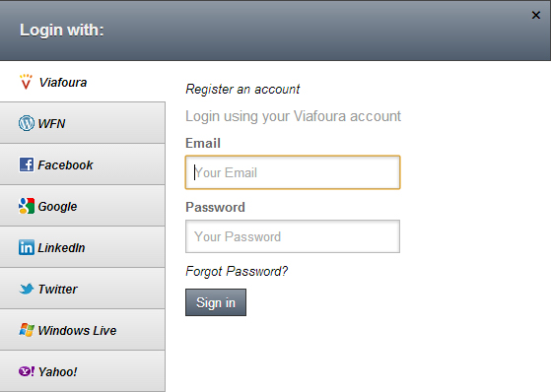Screen dimensions: 551x392
Task: Choose the Google login option
Action: (x=82, y=206)
